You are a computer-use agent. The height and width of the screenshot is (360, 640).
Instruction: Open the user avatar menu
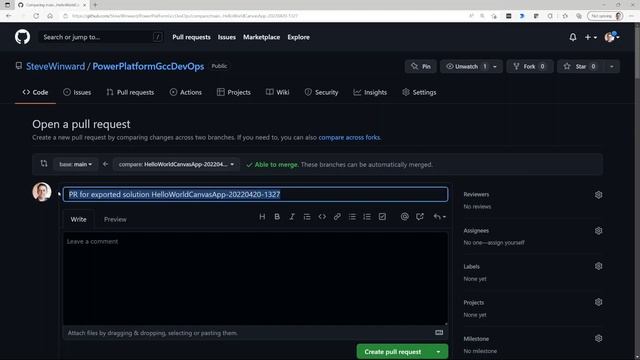pyautogui.click(x=612, y=37)
